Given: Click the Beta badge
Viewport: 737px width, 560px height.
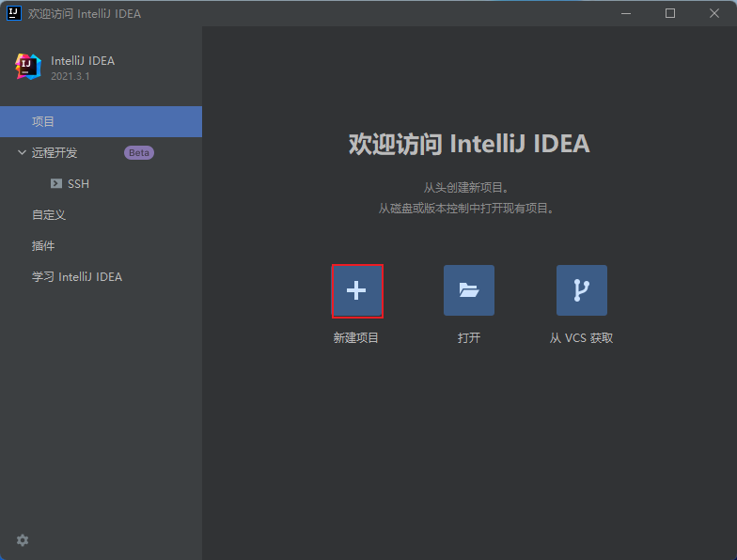Looking at the screenshot, I should (139, 152).
